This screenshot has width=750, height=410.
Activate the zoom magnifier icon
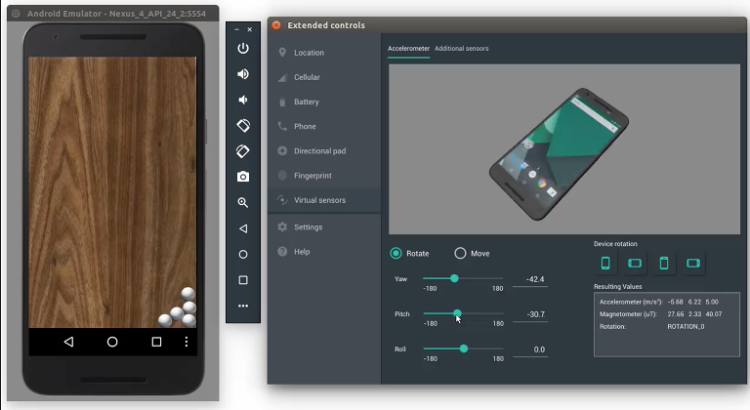pos(243,202)
